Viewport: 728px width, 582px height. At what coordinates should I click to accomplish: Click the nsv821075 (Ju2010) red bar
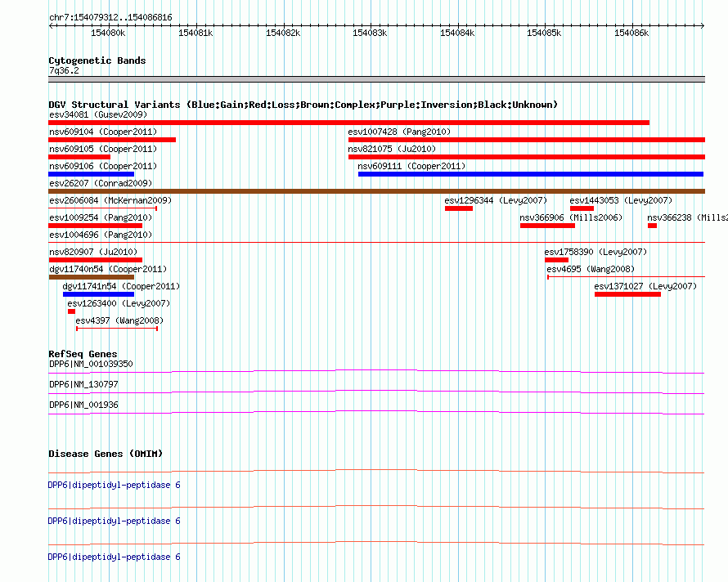527,157
